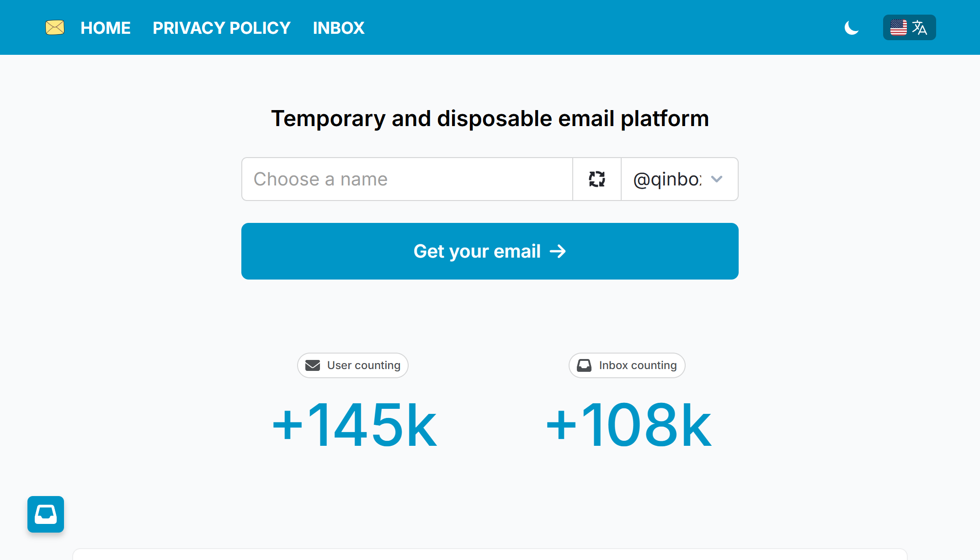Click the +145k user count number

pyautogui.click(x=355, y=425)
